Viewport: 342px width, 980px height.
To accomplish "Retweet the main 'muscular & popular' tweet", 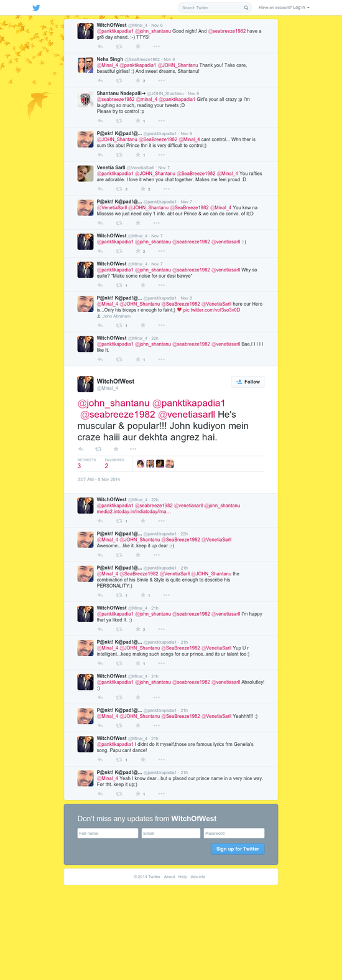I will click(x=98, y=448).
